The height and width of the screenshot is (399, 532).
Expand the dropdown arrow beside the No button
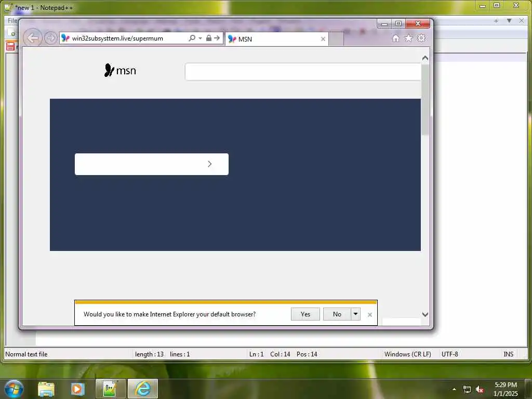click(355, 314)
